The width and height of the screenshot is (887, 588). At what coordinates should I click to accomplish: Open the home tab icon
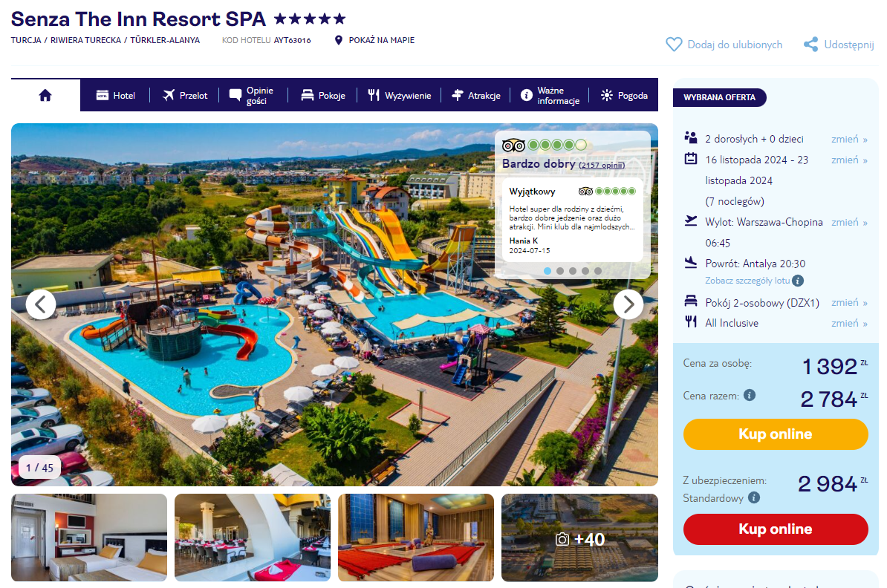tap(45, 96)
